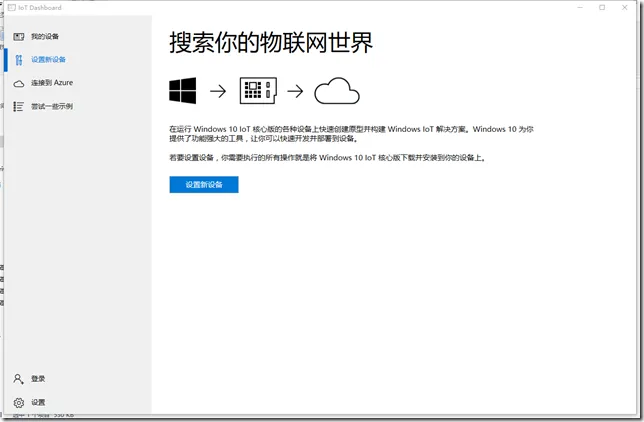Click the circuit board device graphic
The image size is (644, 422).
258,90
